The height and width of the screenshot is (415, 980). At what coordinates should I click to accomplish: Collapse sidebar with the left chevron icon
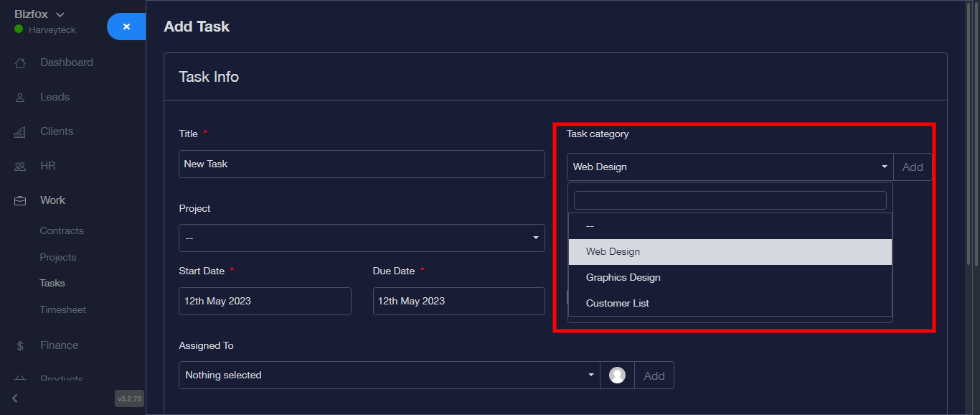(x=15, y=398)
